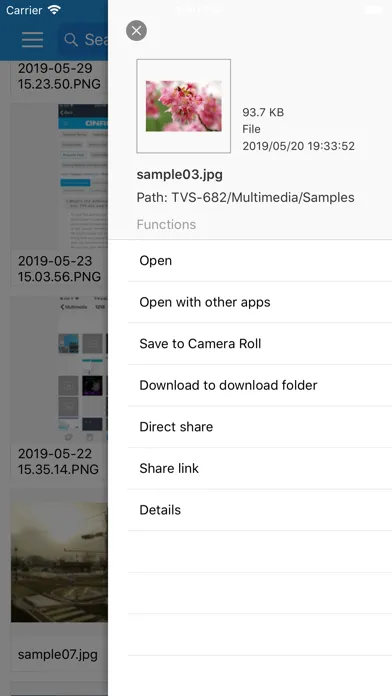
Task: Select Save to Camera Roll
Action: [260, 344]
